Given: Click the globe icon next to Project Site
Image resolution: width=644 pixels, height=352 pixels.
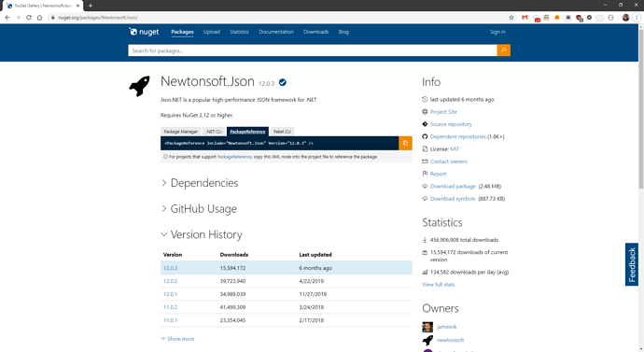Looking at the screenshot, I should pyautogui.click(x=425, y=111).
